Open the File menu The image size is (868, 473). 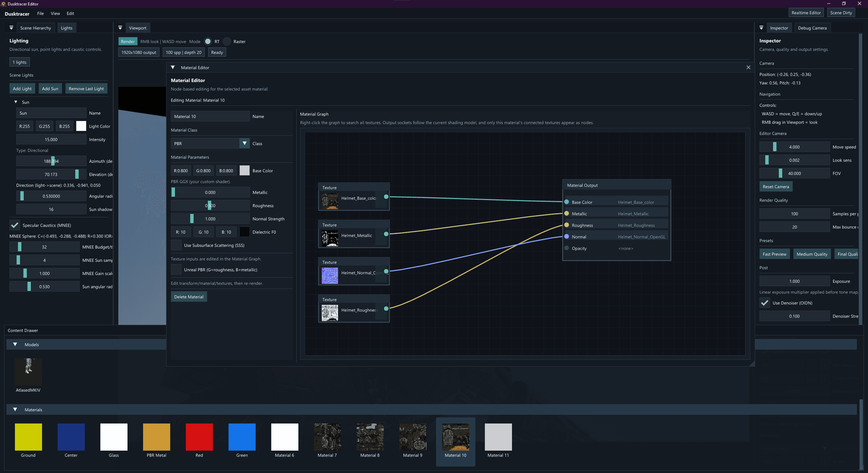(40, 14)
